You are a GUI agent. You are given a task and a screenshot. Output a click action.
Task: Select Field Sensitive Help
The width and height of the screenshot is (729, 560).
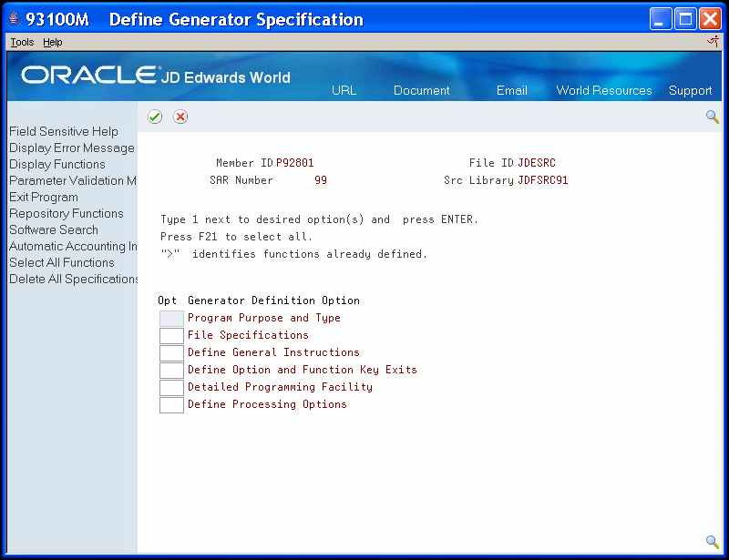pos(64,131)
